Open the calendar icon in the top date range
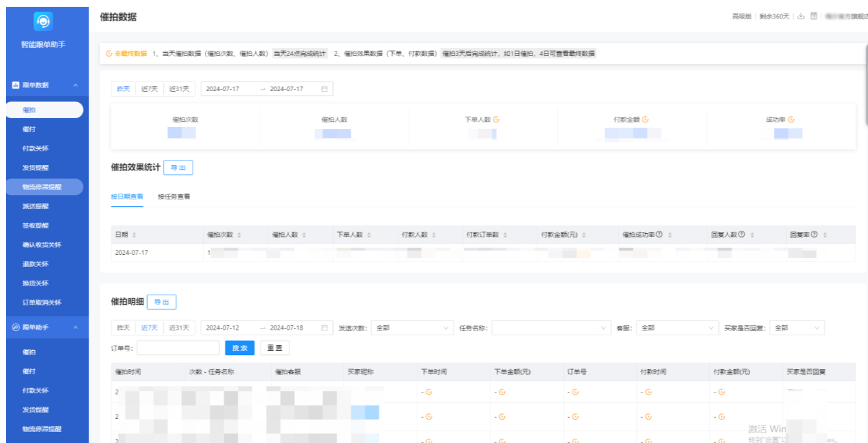The image size is (868, 443). (323, 89)
